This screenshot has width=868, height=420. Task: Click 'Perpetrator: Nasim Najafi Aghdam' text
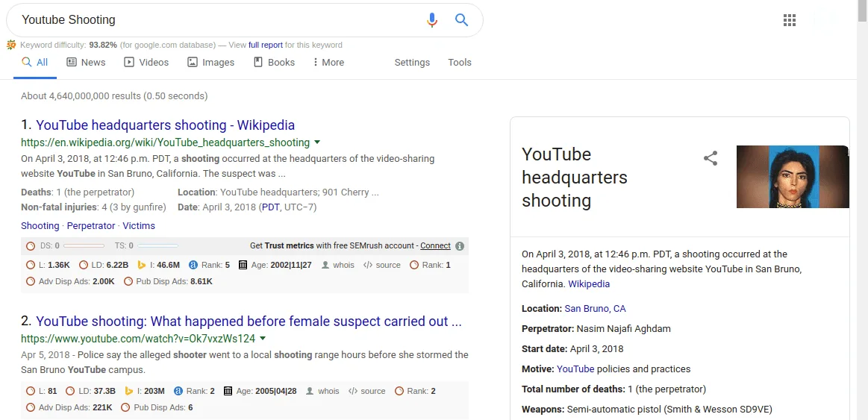(x=596, y=329)
